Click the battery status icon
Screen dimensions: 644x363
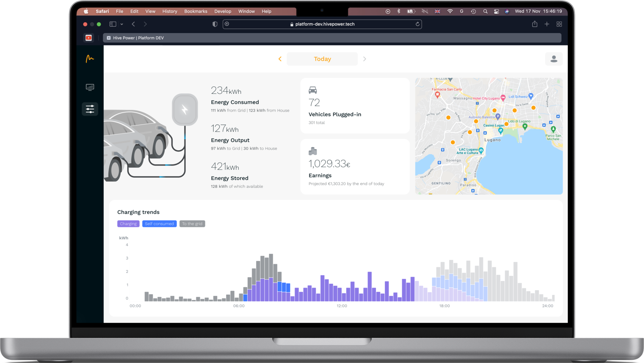411,11
